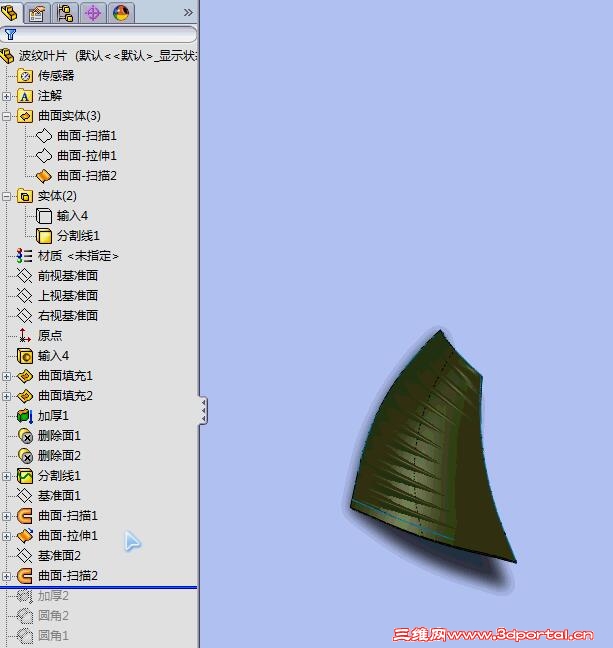Image resolution: width=613 pixels, height=648 pixels.
Task: Collapse the 实体(2) folder
Action: (6, 196)
